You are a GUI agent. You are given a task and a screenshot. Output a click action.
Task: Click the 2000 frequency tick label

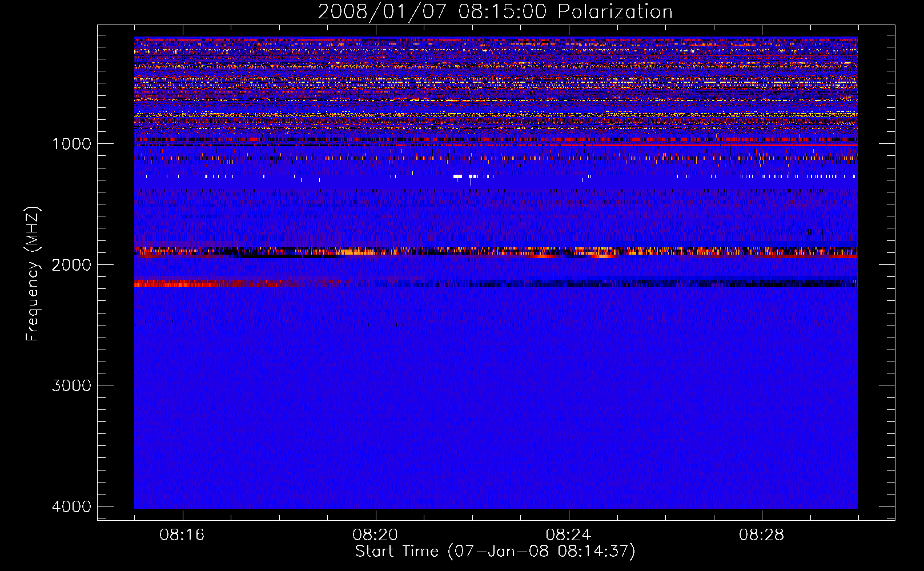coord(71,265)
